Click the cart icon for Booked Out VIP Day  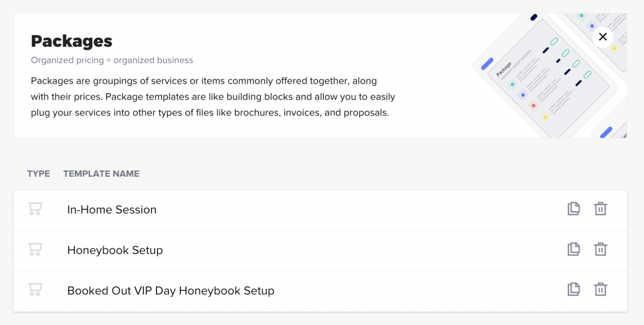pos(35,289)
